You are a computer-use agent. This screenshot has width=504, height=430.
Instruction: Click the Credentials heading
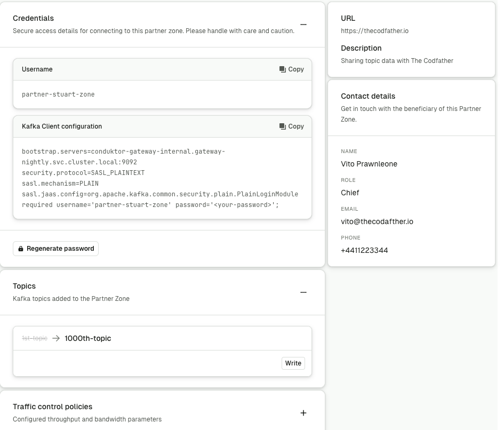pyautogui.click(x=33, y=18)
